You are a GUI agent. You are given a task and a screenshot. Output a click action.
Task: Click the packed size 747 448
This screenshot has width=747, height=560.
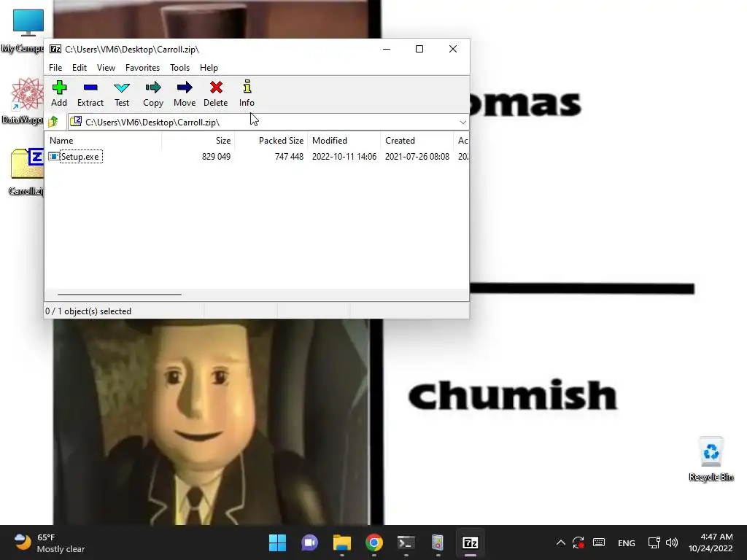pyautogui.click(x=289, y=157)
